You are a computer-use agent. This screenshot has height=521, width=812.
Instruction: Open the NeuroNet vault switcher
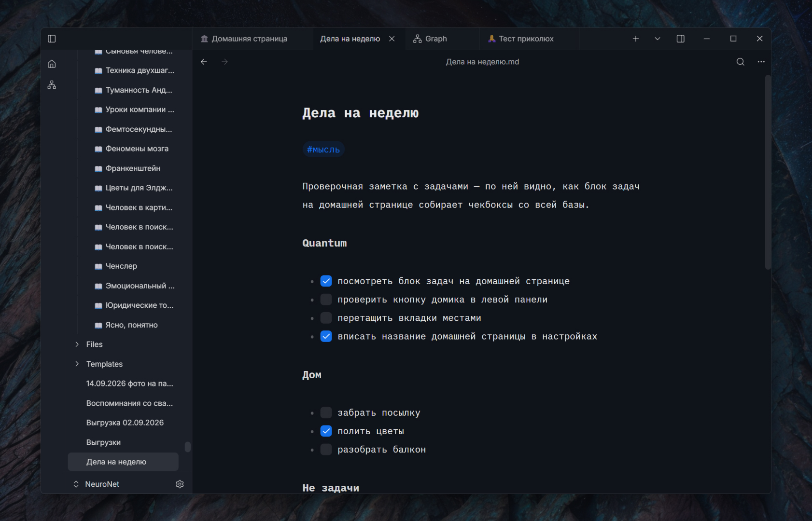point(96,484)
